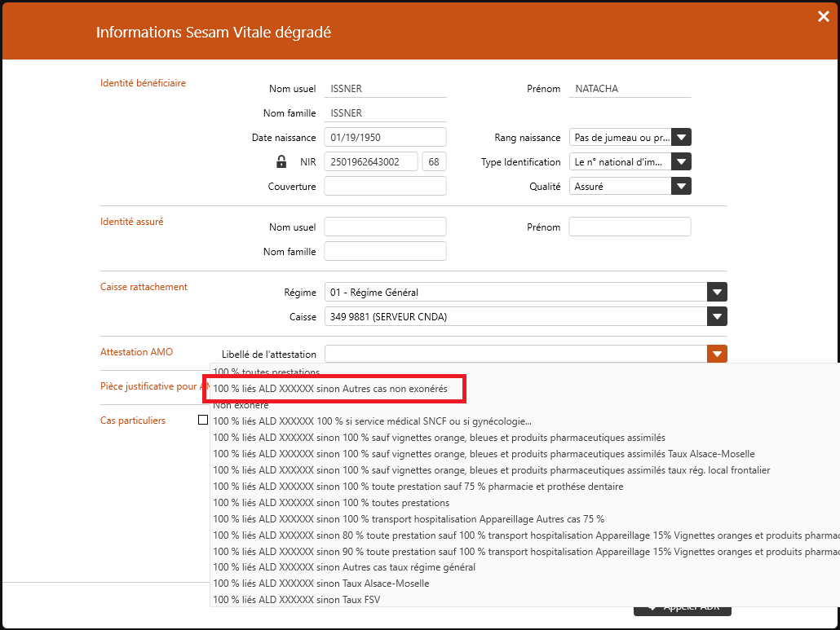This screenshot has height=630, width=840.
Task: Select the 'Non exonéré' option
Action: (x=241, y=405)
